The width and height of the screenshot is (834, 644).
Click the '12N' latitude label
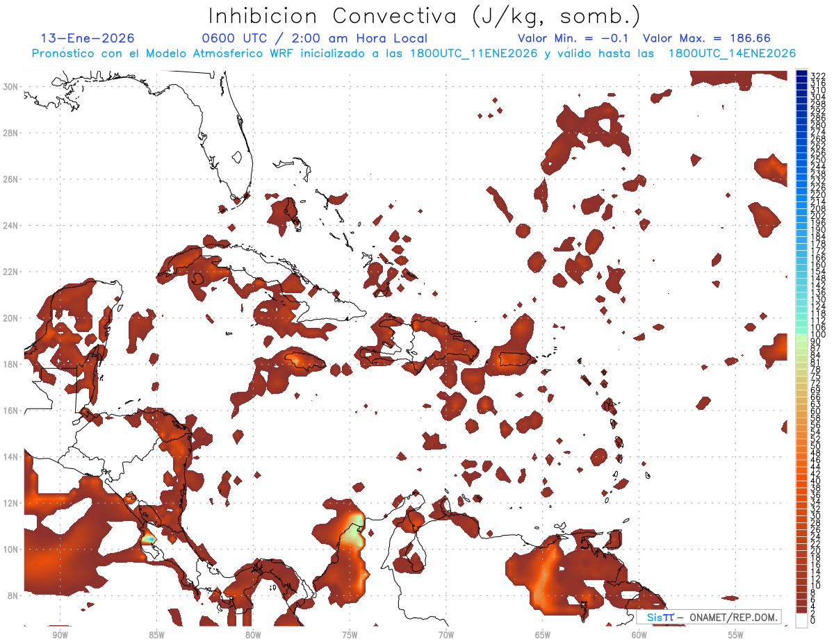(x=11, y=503)
